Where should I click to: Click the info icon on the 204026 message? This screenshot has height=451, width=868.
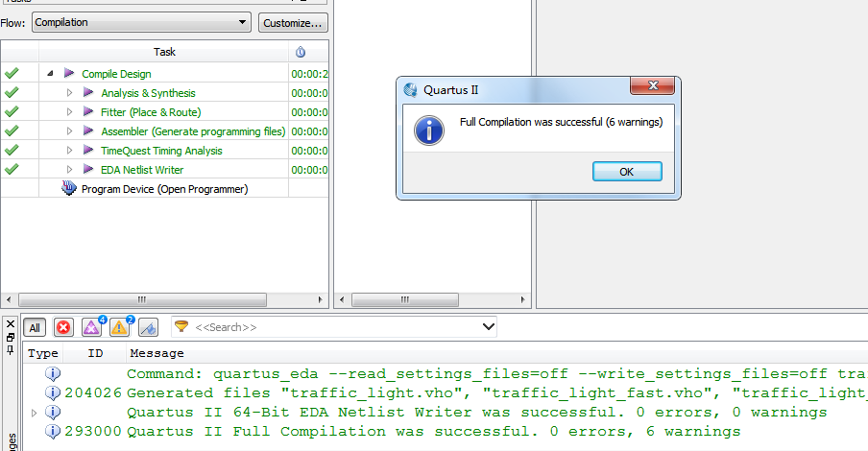tap(53, 392)
